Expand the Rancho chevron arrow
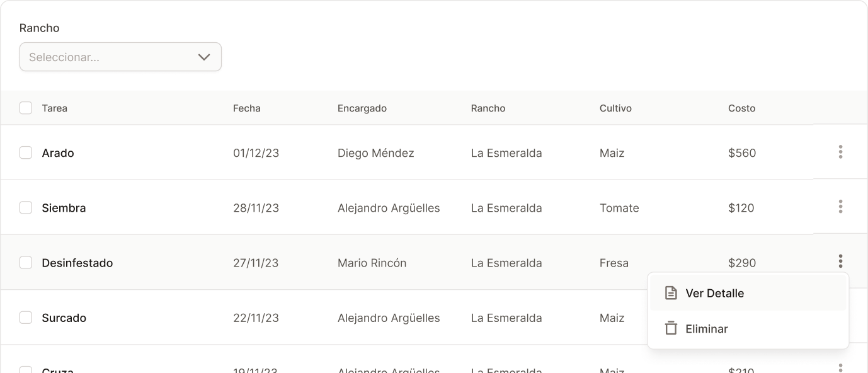The image size is (868, 373). tap(204, 57)
